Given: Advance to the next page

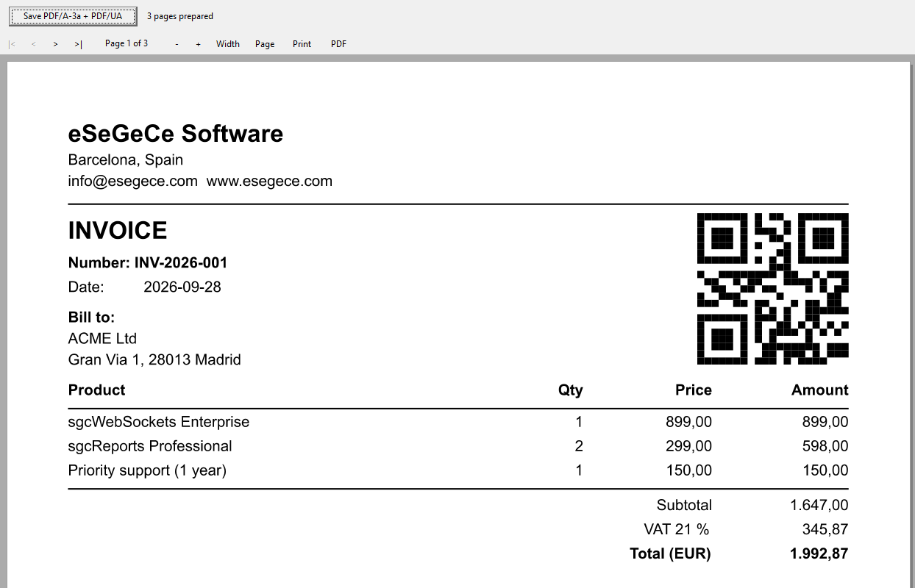Looking at the screenshot, I should pyautogui.click(x=56, y=44).
